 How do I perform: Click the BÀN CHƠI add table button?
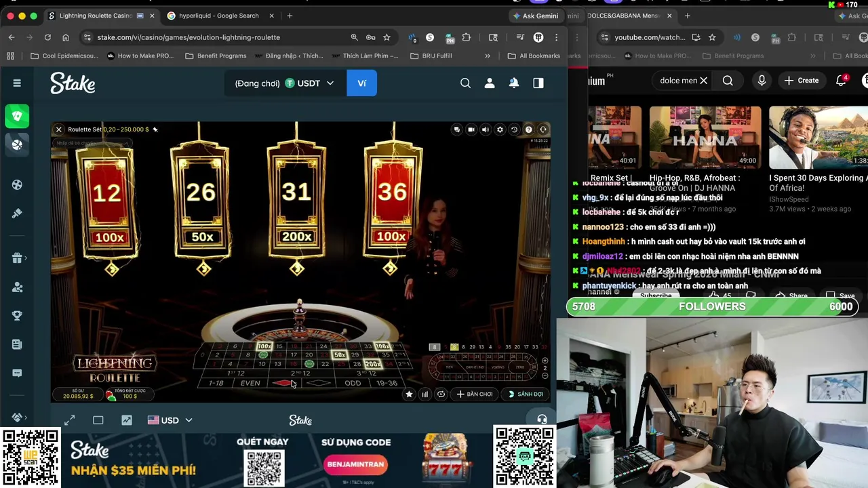click(x=475, y=394)
